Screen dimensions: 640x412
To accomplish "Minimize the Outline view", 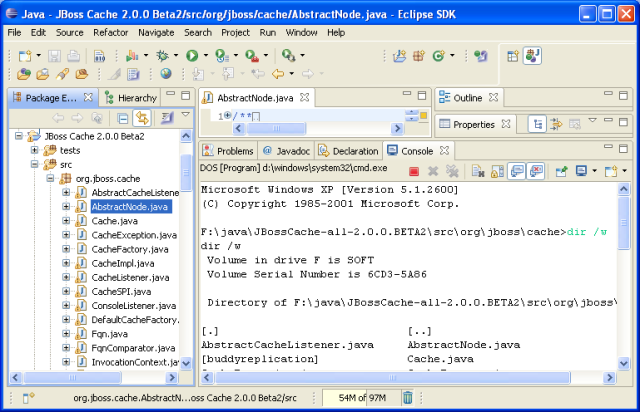I will [608, 94].
